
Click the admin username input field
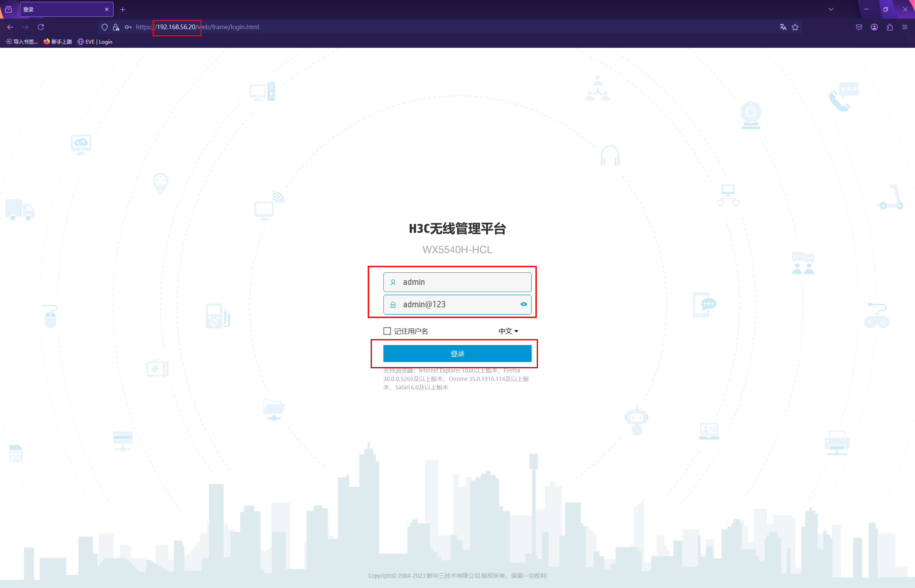(x=462, y=282)
